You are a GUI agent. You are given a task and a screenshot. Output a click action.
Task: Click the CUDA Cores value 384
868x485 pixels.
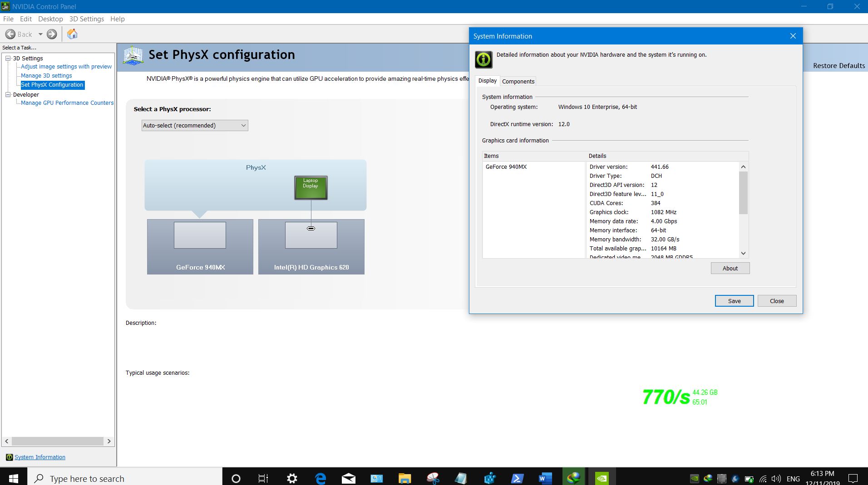(x=656, y=203)
